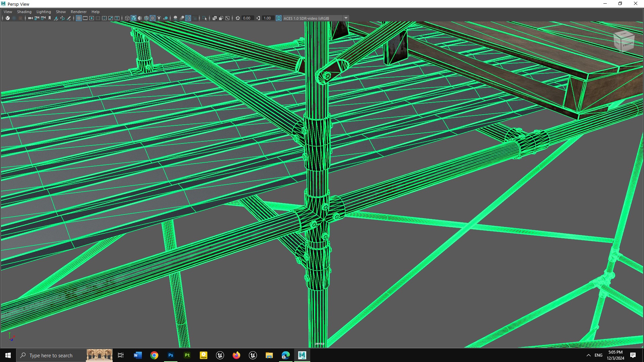Image resolution: width=644 pixels, height=362 pixels.
Task: Click the Gamma reset icon
Action: [x=258, y=18]
